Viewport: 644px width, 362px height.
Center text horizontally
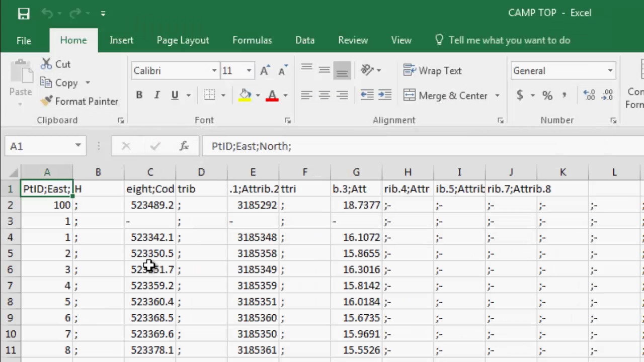pos(325,95)
